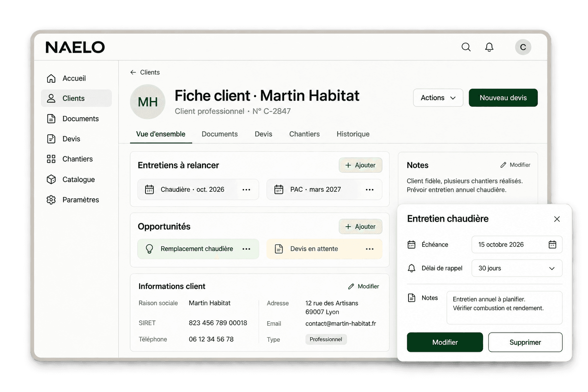Click the Échéance date field 15 octobre 2026
588x392 pixels.
[x=517, y=245]
